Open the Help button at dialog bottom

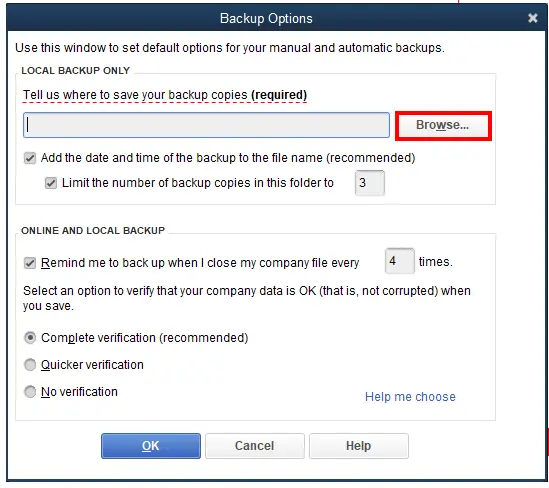(x=359, y=446)
